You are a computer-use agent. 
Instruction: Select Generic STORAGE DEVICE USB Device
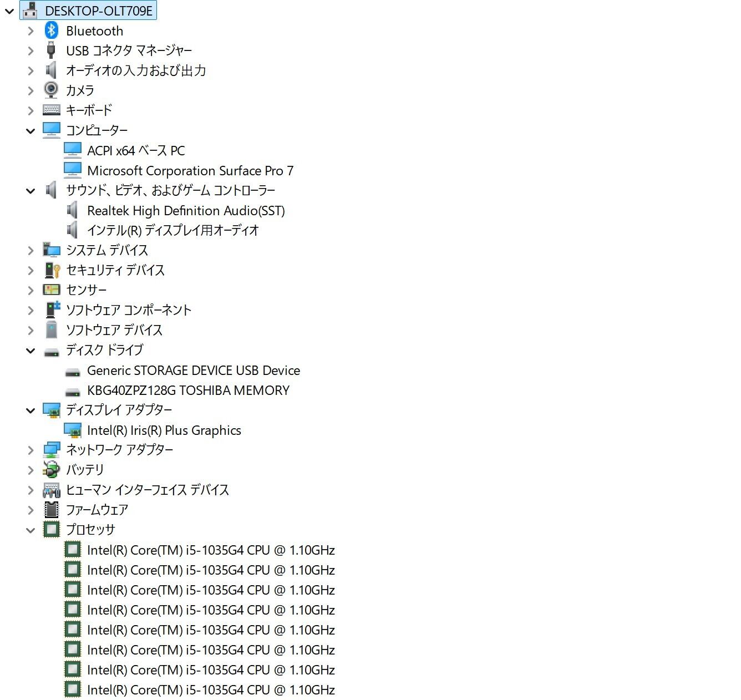(x=194, y=370)
